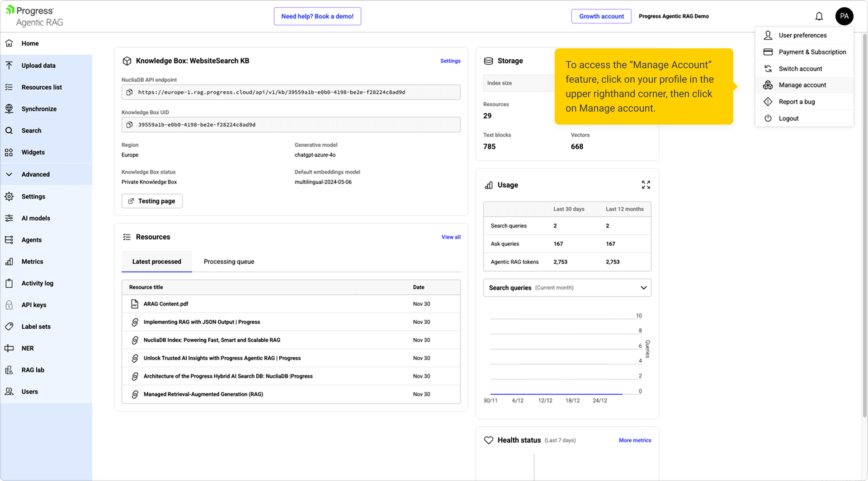The height and width of the screenshot is (481, 868).
Task: Click the notification bell icon
Action: click(x=819, y=17)
